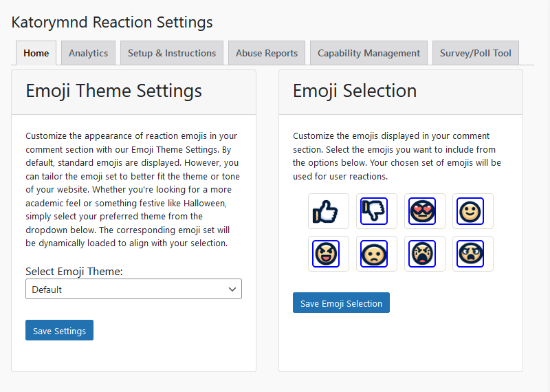The image size is (550, 392).
Task: Open the Setup & Instructions tab
Action: pyautogui.click(x=172, y=53)
